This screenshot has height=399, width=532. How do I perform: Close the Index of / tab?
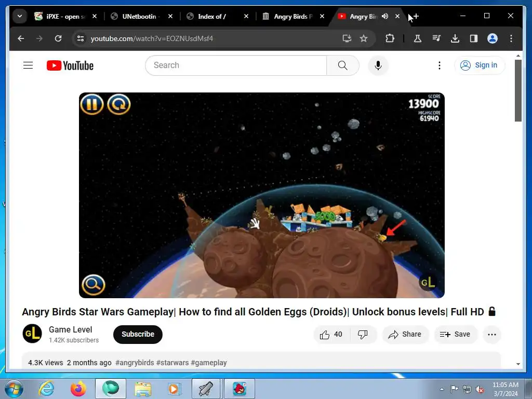tap(246, 16)
